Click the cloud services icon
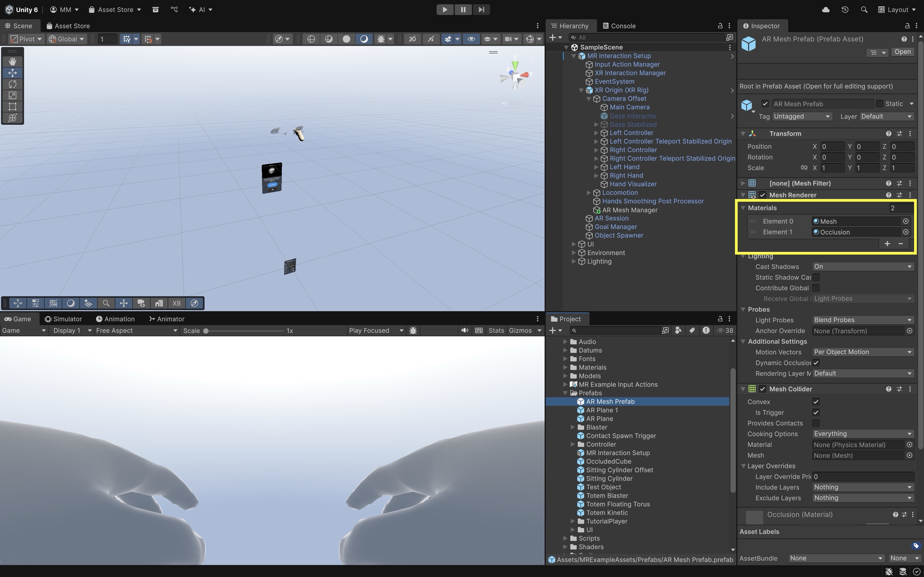Viewport: 924px width, 577px height. (x=826, y=10)
